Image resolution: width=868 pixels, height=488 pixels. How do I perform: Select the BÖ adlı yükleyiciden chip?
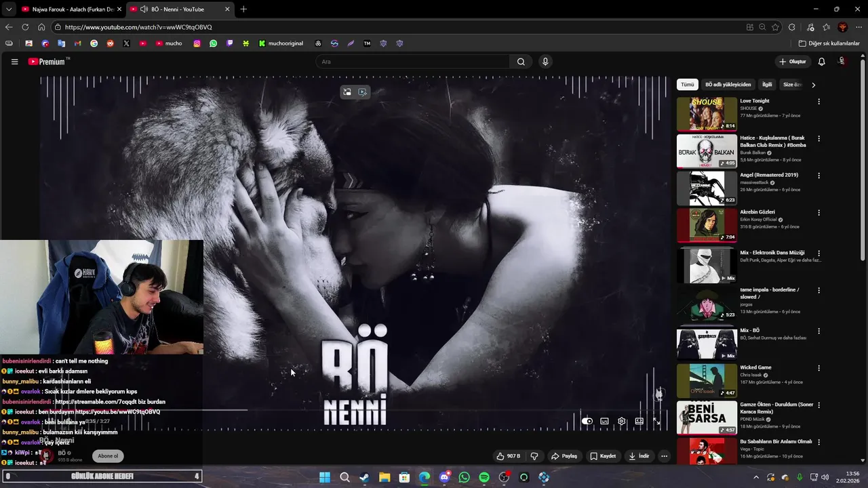pyautogui.click(x=728, y=85)
